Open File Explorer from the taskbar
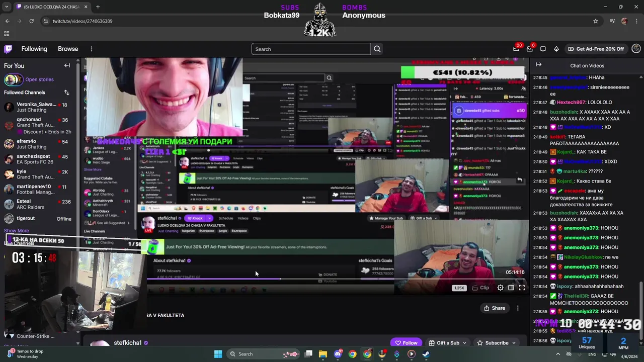 [323, 354]
